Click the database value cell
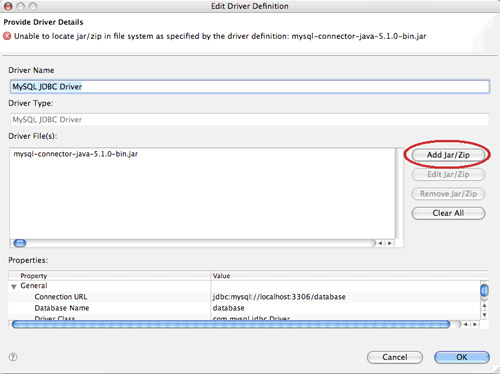Screen dimensions: 500x374 [229, 308]
